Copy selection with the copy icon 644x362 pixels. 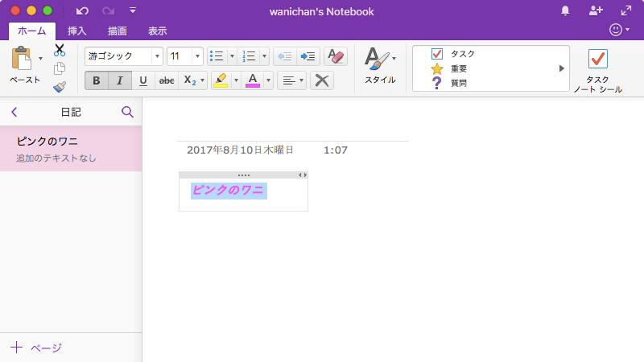pos(60,68)
